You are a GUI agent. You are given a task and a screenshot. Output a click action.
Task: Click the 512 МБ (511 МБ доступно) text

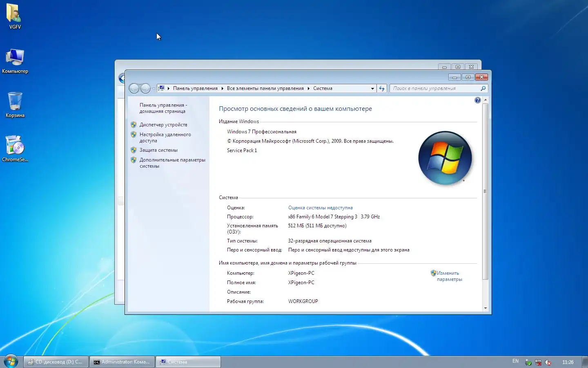[317, 226]
